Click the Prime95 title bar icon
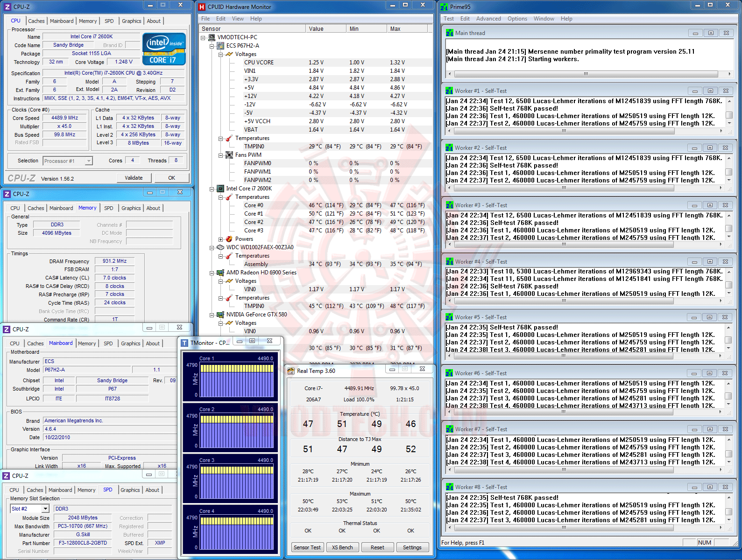 tap(444, 7)
